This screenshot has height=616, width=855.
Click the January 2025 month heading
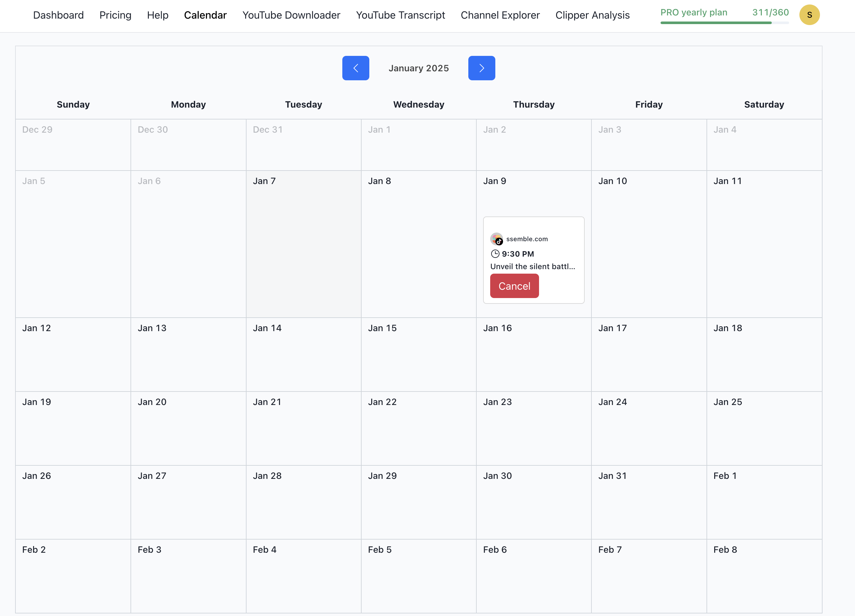click(x=419, y=68)
